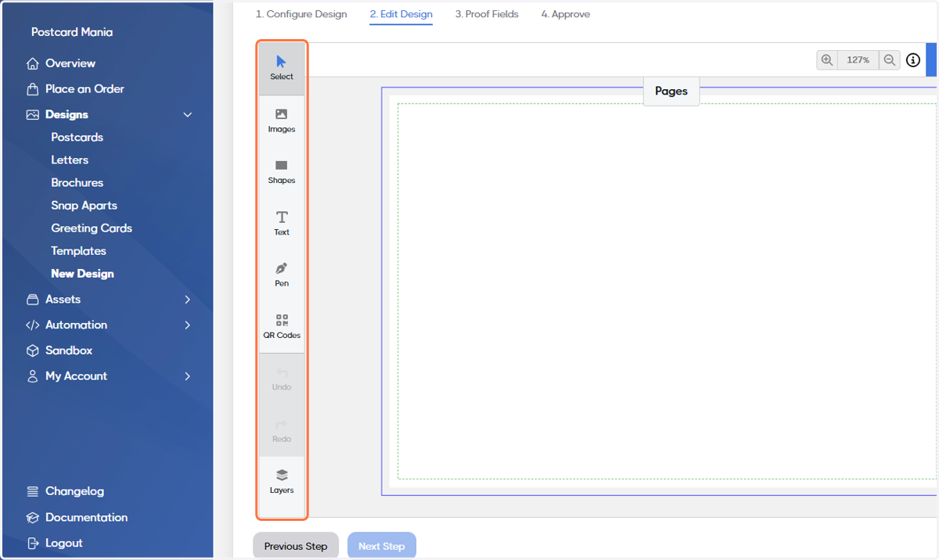Click the Assets drawer icon

point(32,300)
